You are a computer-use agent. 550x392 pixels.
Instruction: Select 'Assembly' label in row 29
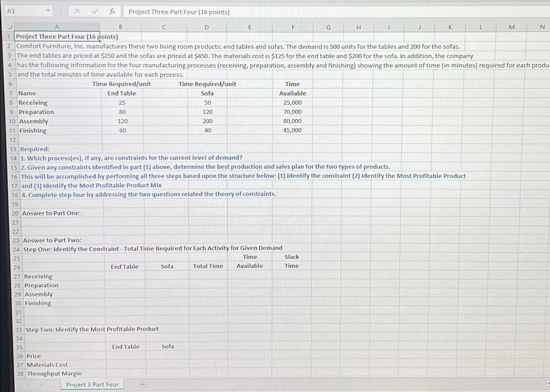[39, 294]
